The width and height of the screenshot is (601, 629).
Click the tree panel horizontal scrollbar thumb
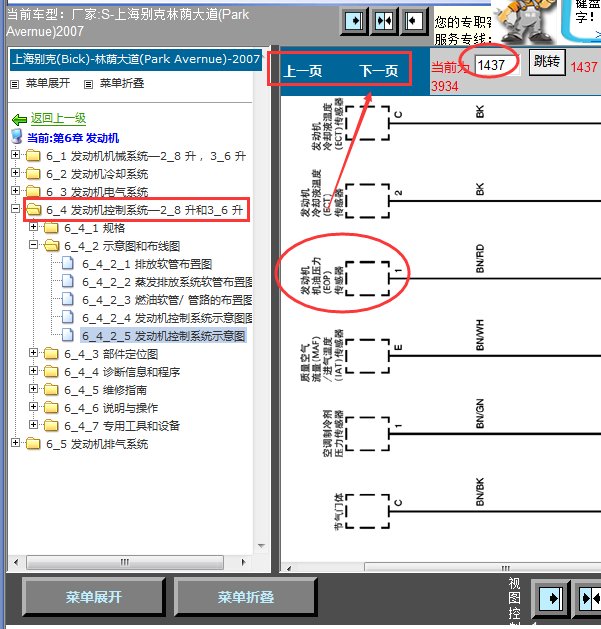[x=125, y=562]
